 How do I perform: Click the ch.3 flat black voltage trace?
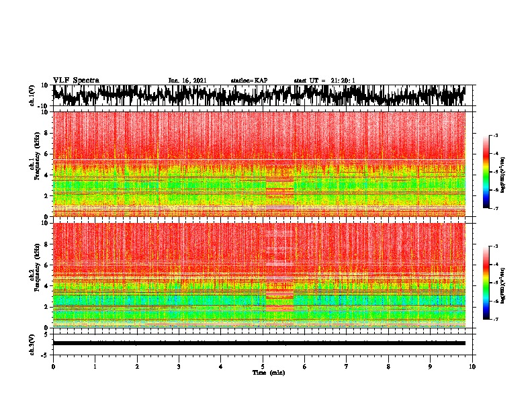coord(259,343)
